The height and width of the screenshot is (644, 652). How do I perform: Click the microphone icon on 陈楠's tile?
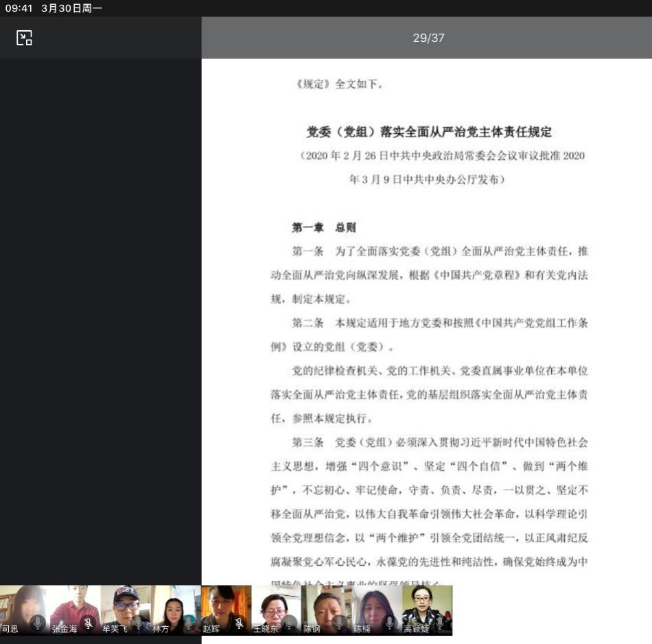pyautogui.click(x=390, y=623)
